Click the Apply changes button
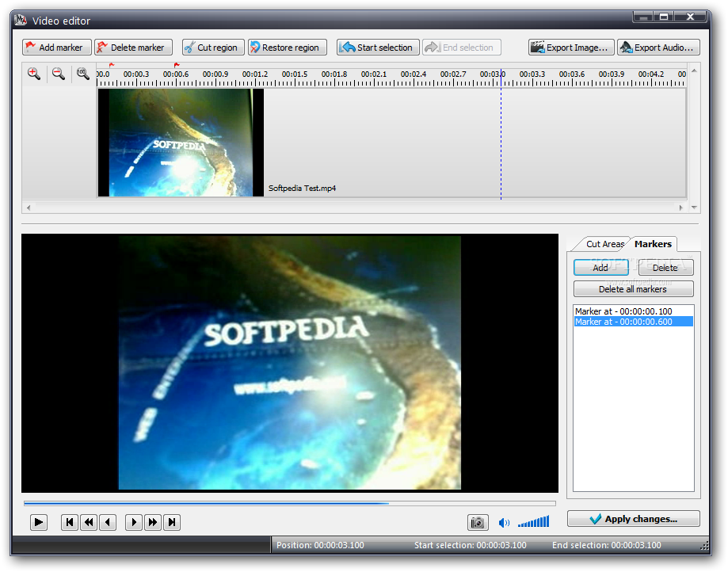 [x=633, y=519]
